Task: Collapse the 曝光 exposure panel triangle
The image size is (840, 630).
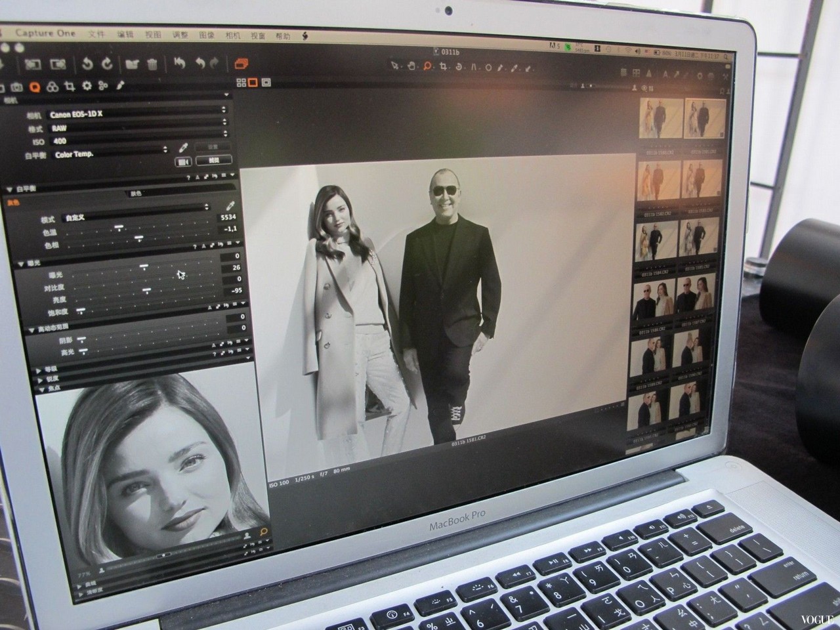Action: click(21, 262)
